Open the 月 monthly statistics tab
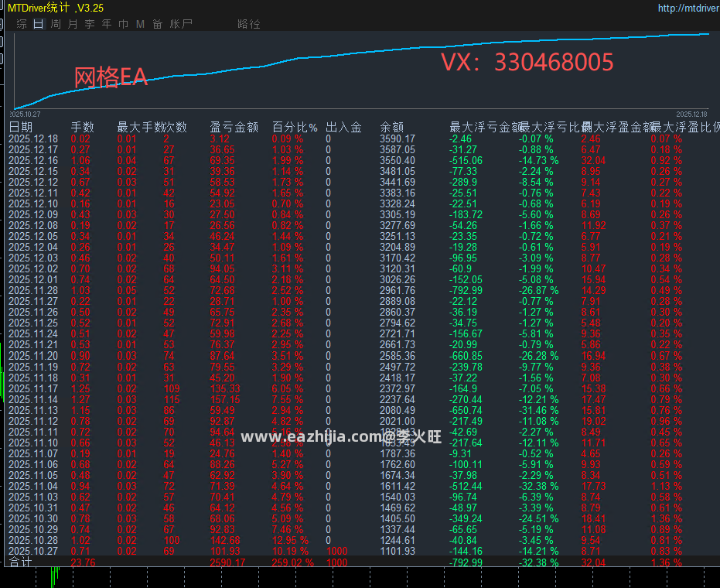Screen dimensions: 720x588 point(73,24)
